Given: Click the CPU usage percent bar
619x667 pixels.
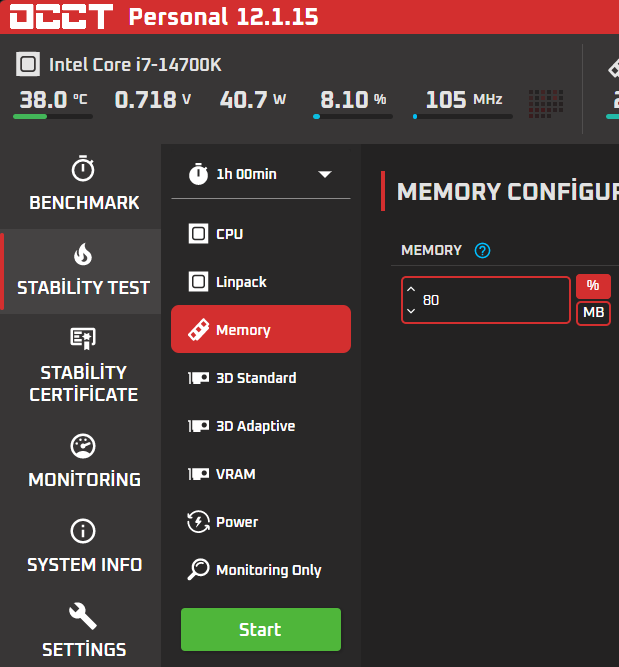Looking at the screenshot, I should pos(353,117).
